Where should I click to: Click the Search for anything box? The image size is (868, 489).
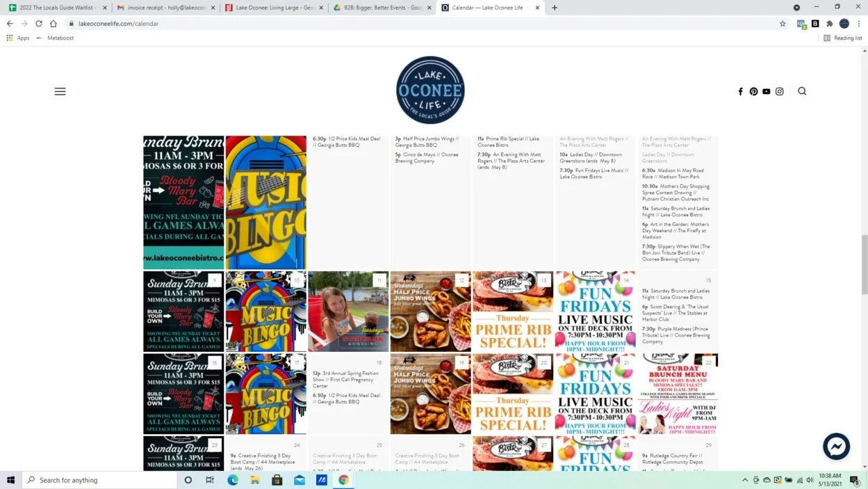click(x=99, y=480)
